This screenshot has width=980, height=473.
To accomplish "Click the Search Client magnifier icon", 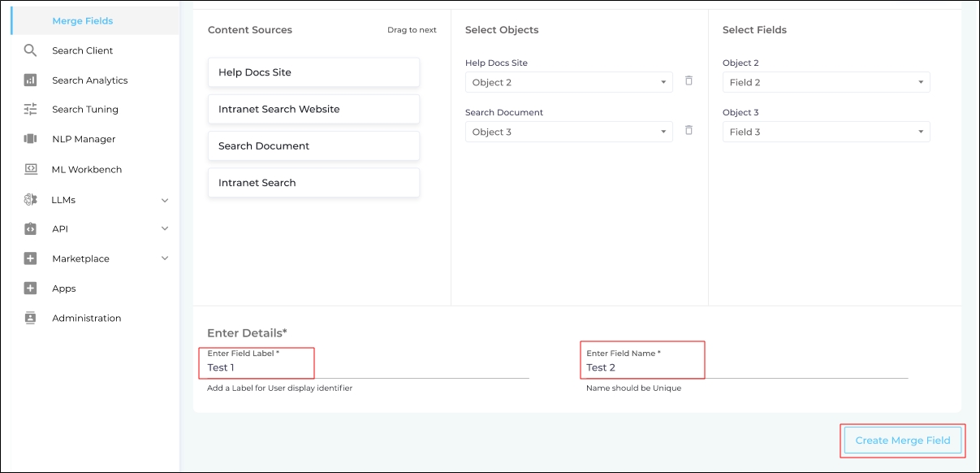I will point(30,50).
